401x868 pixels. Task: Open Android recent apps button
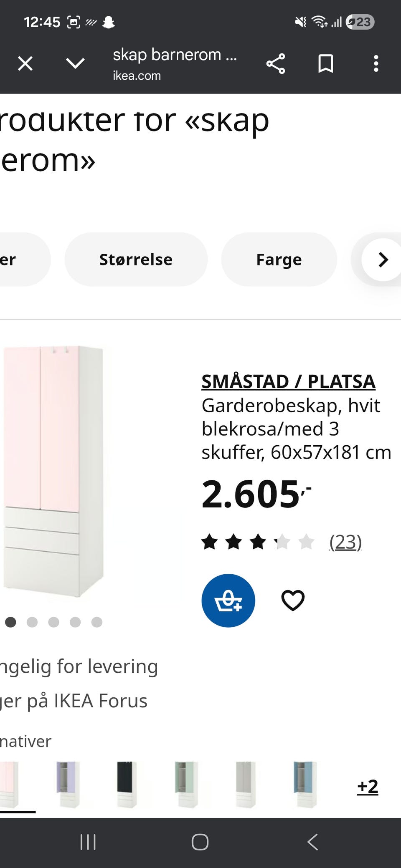(x=88, y=842)
